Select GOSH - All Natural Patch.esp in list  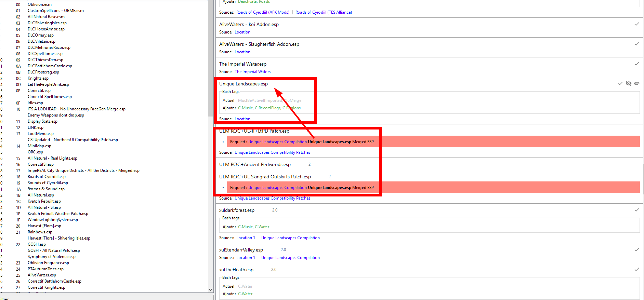click(54, 250)
